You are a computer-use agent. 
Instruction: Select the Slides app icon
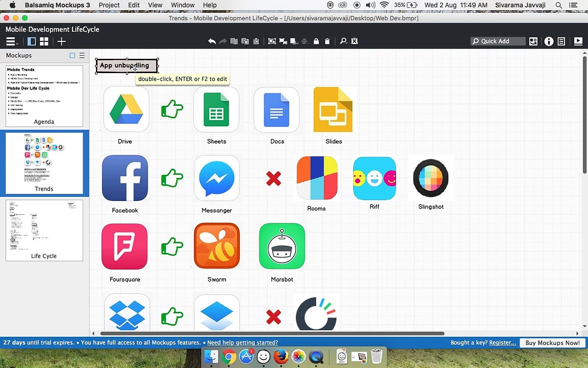coord(333,109)
